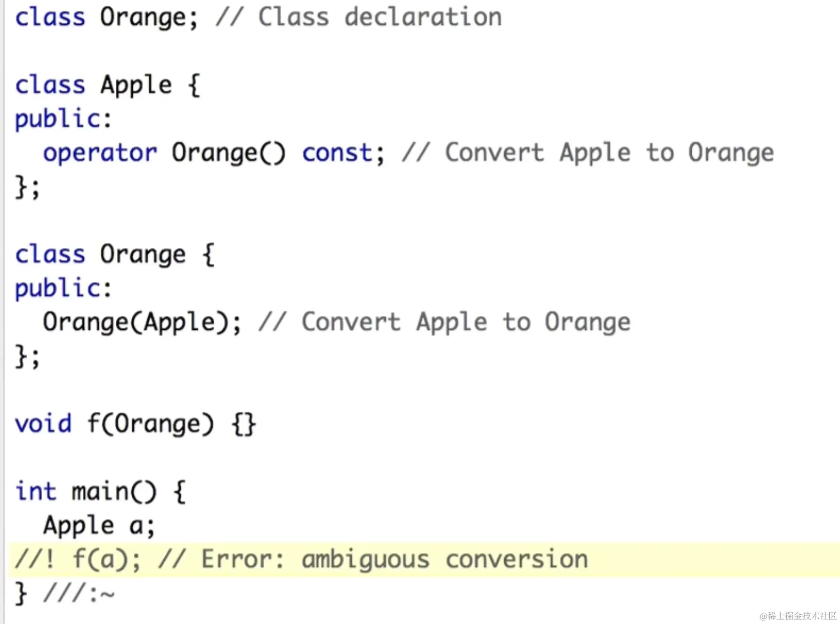Image resolution: width=840 pixels, height=624 pixels.
Task: Click the 'Apple a;' variable declaration
Action: click(99, 526)
